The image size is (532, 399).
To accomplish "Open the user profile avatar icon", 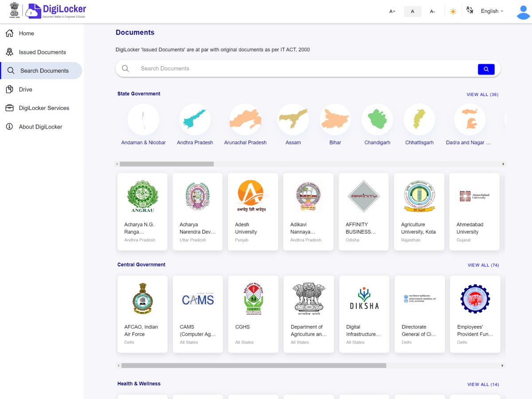I will (523, 12).
